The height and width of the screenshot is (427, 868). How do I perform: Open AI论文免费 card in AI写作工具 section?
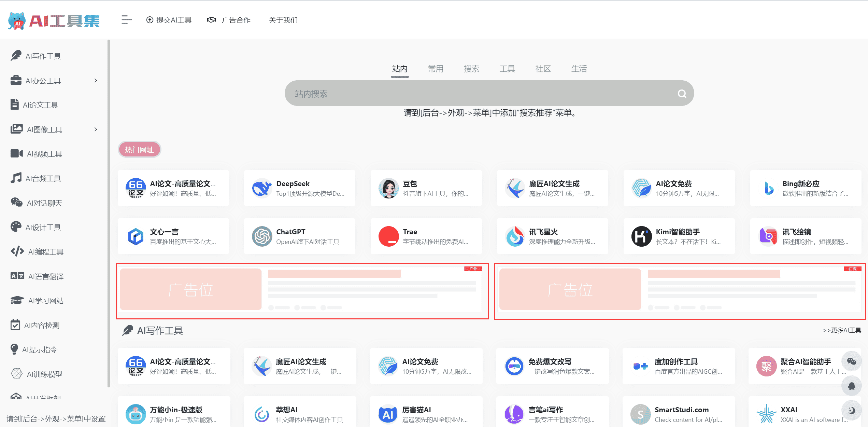coord(426,366)
